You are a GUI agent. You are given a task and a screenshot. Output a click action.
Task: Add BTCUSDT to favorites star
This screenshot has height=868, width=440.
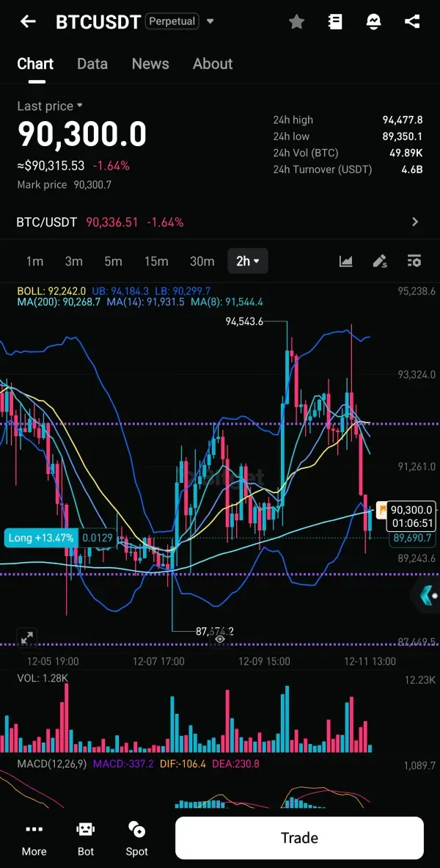coord(297,21)
